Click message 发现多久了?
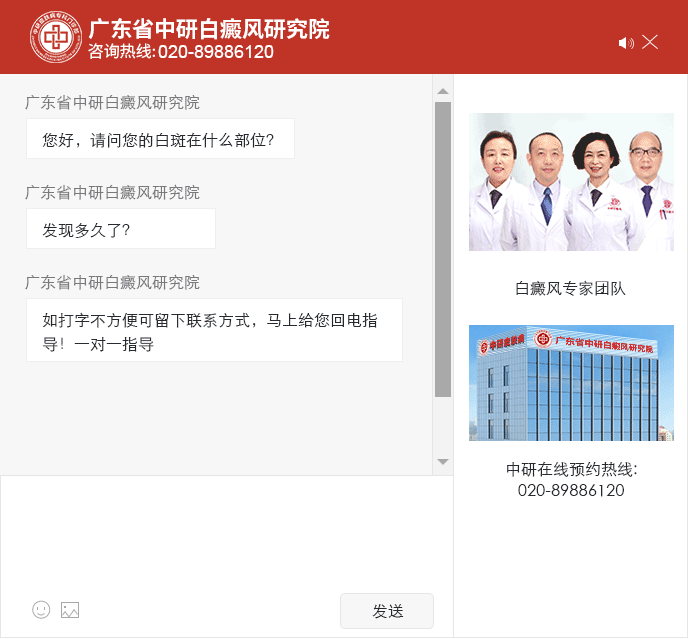The width and height of the screenshot is (688, 639). (121, 229)
